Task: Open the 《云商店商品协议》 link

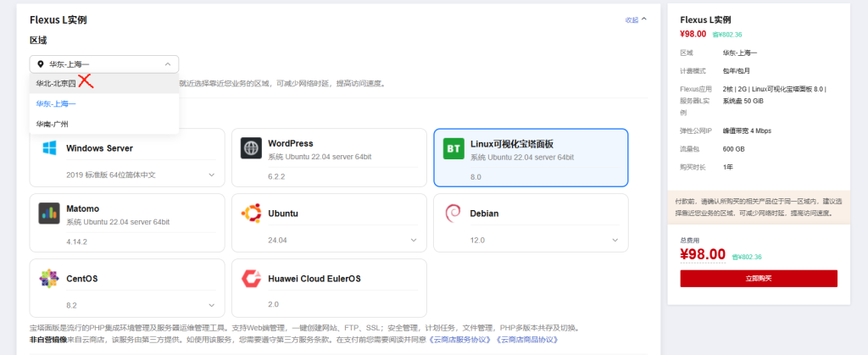Action: (526, 339)
